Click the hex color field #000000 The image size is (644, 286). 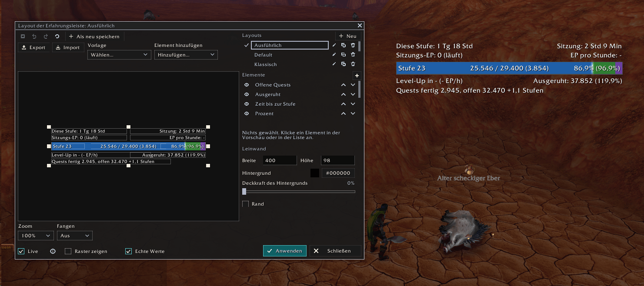pos(338,173)
